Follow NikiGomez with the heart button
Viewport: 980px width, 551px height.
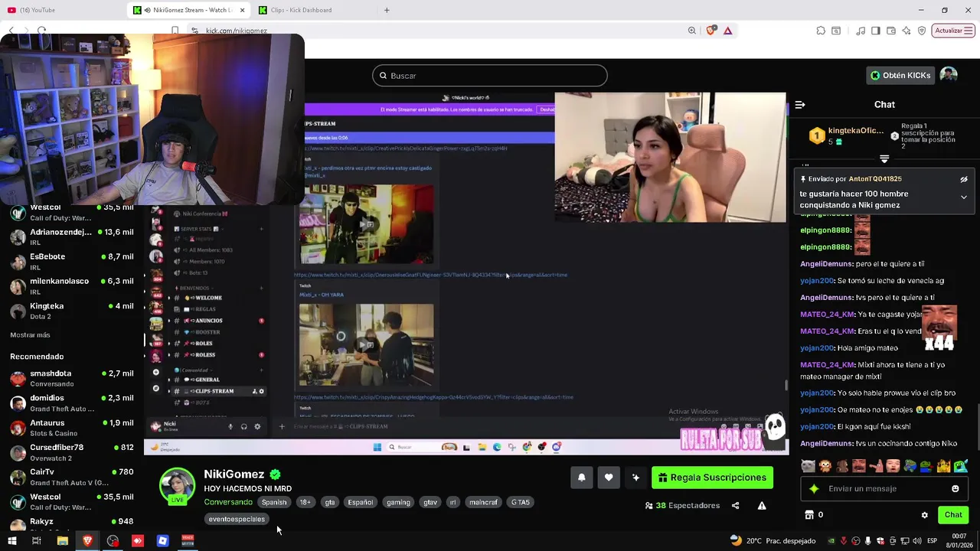pos(609,478)
